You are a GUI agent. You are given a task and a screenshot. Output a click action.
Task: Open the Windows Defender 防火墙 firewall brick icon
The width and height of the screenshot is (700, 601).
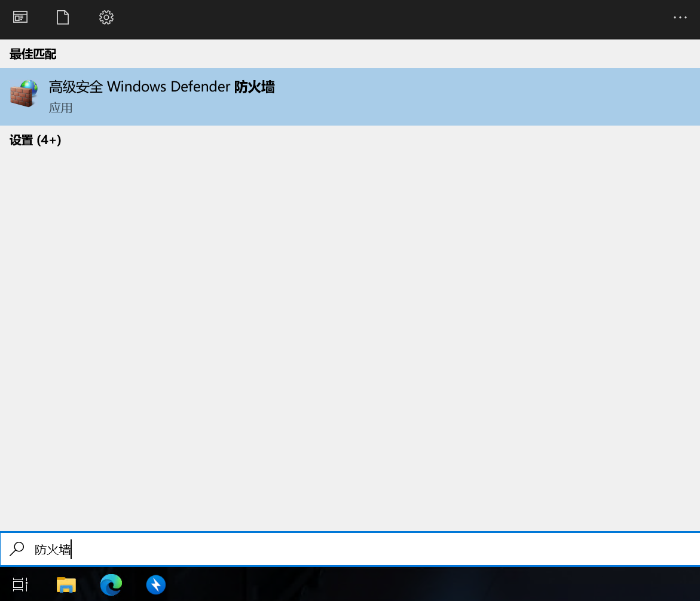(24, 94)
